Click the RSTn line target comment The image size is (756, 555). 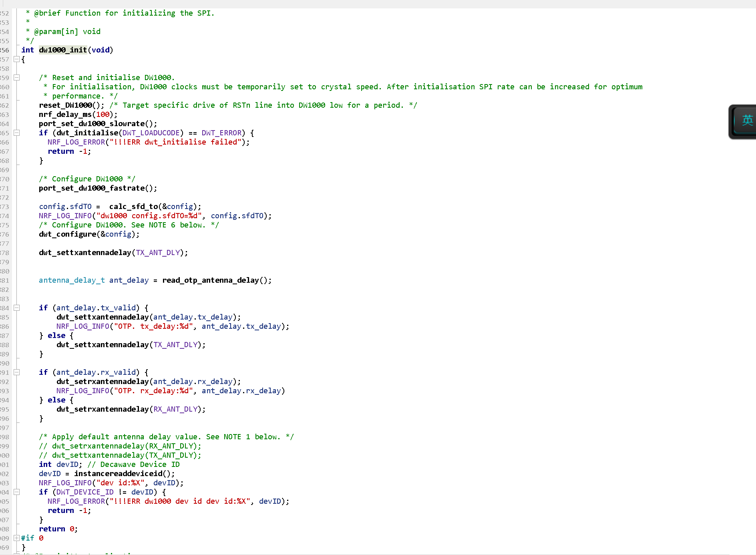(x=263, y=105)
